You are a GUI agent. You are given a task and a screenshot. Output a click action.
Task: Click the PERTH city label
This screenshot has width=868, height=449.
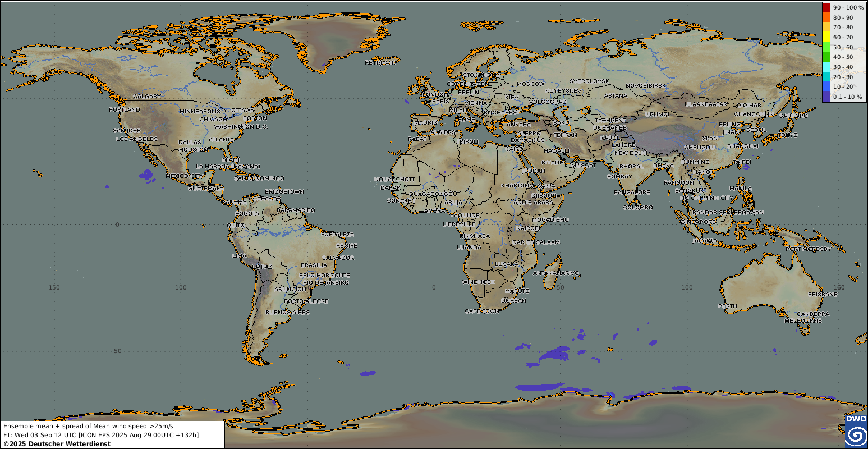728,306
